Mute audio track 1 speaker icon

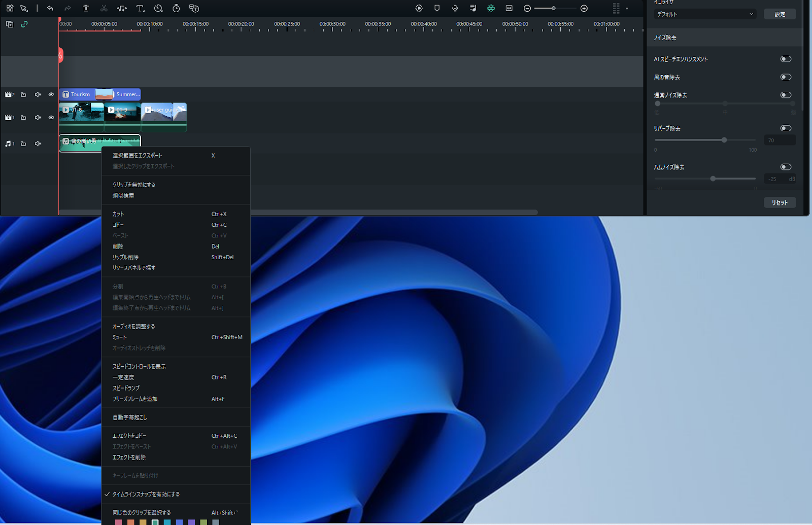[38, 144]
